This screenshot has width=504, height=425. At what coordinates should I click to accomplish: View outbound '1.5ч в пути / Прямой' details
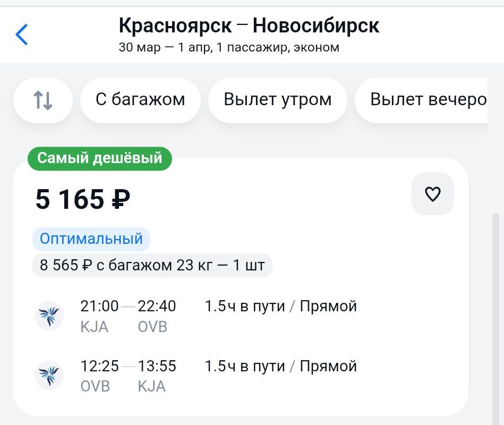click(280, 307)
